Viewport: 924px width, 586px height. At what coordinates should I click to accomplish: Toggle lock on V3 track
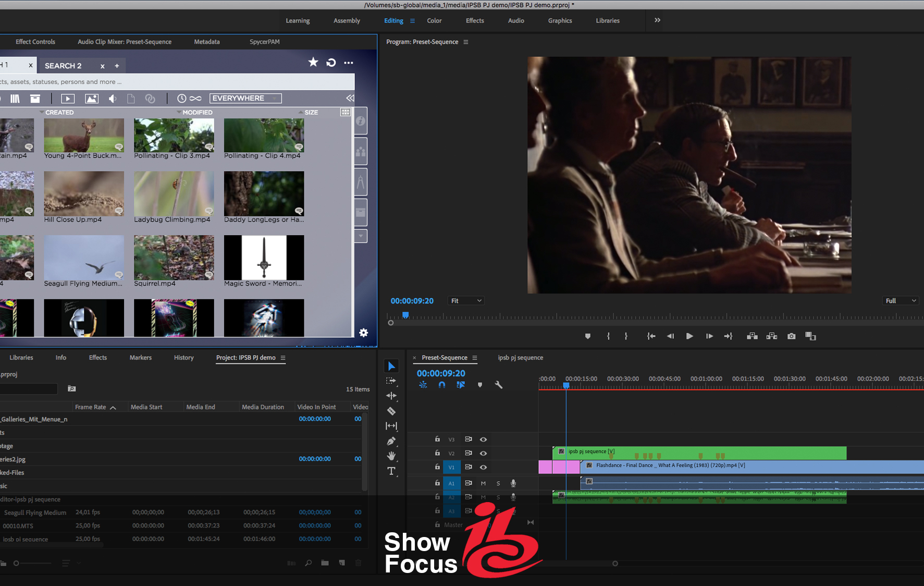pos(437,439)
